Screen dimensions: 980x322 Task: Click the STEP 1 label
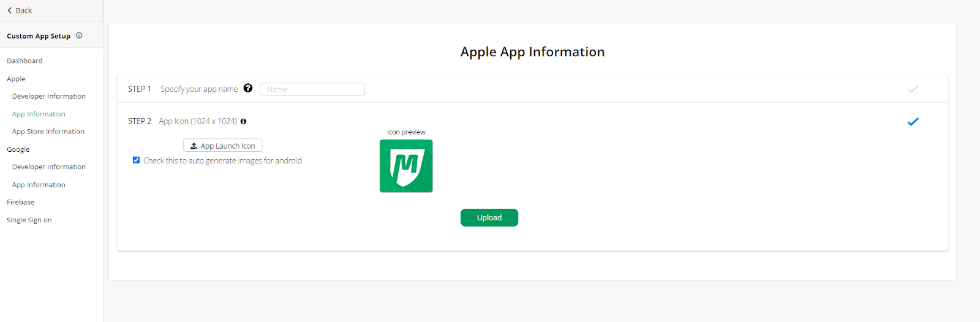pyautogui.click(x=140, y=89)
